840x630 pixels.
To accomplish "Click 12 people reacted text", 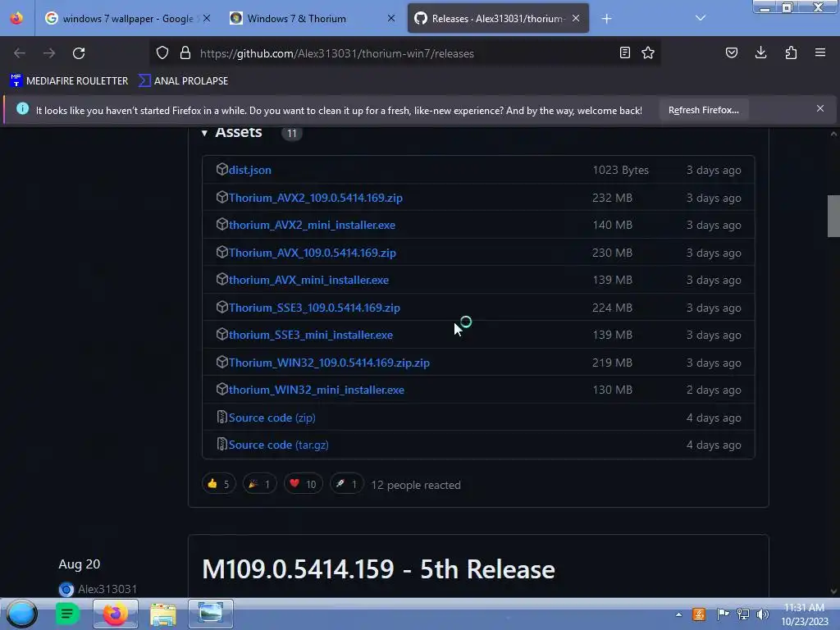I will click(416, 485).
